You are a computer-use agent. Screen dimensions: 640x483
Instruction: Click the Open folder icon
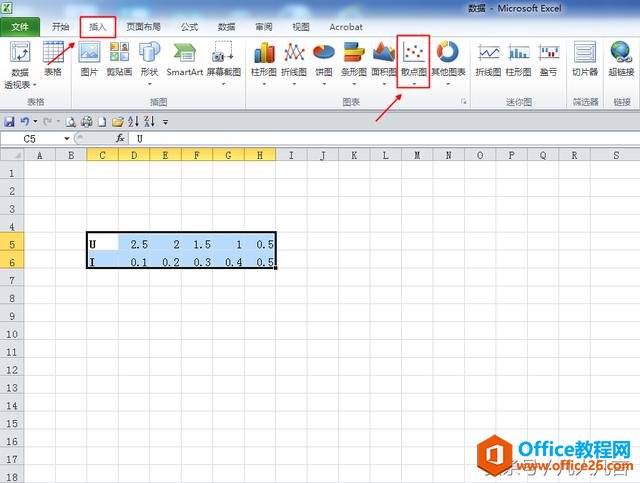tap(118, 121)
